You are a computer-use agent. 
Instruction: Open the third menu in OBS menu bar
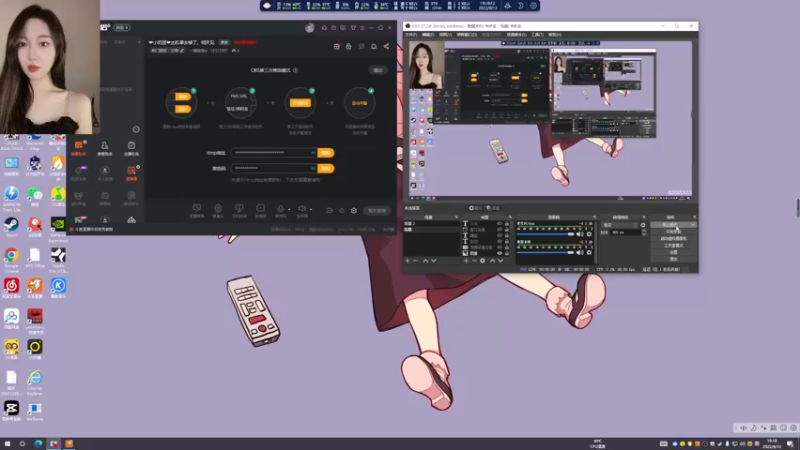coord(445,35)
